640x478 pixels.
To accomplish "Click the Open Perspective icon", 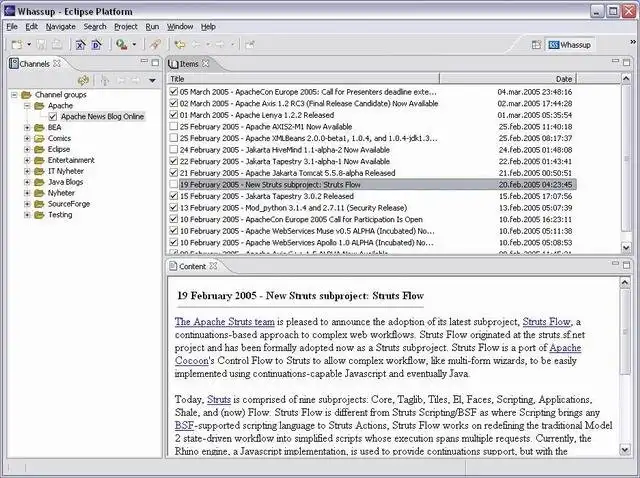I will point(536,44).
